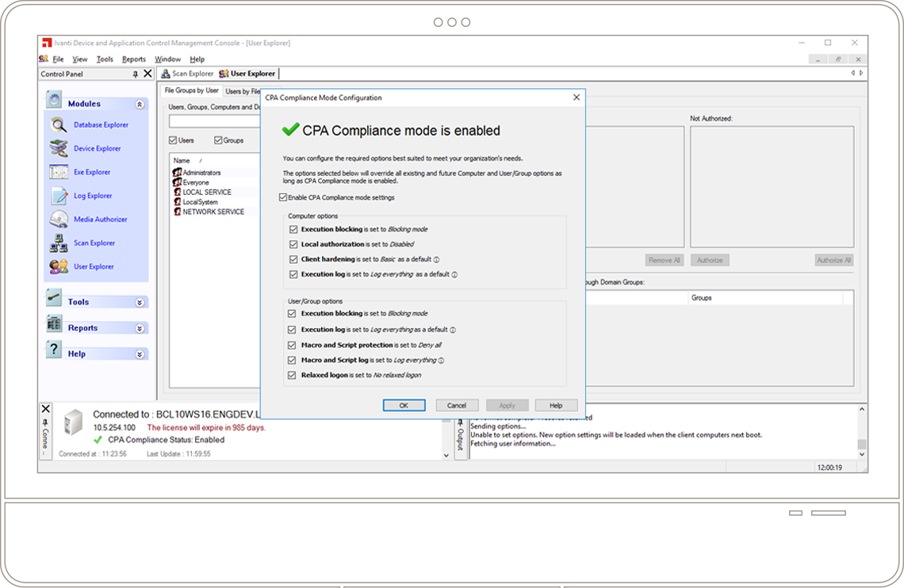Close the Control Panel pane
Screen dimensions: 904x588
coord(147,74)
